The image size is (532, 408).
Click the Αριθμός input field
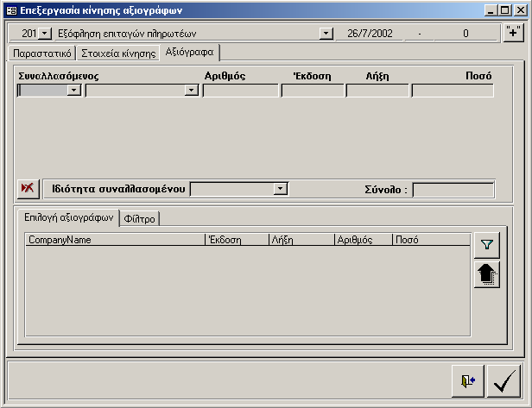point(241,91)
